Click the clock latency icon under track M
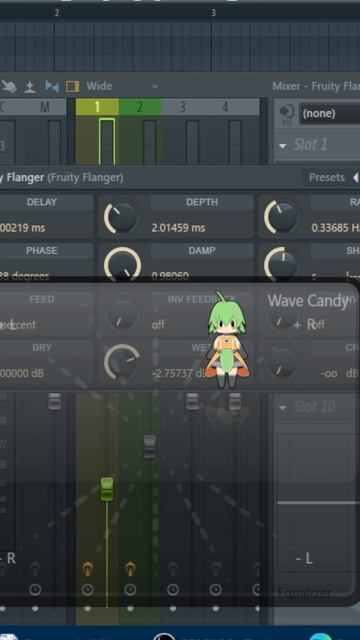This screenshot has height=640, width=360. click(x=35, y=589)
